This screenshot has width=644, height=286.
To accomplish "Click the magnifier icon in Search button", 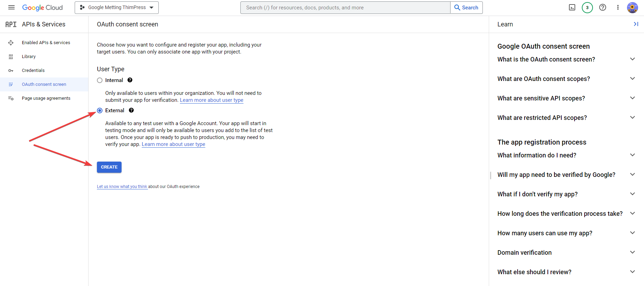I will [x=457, y=8].
